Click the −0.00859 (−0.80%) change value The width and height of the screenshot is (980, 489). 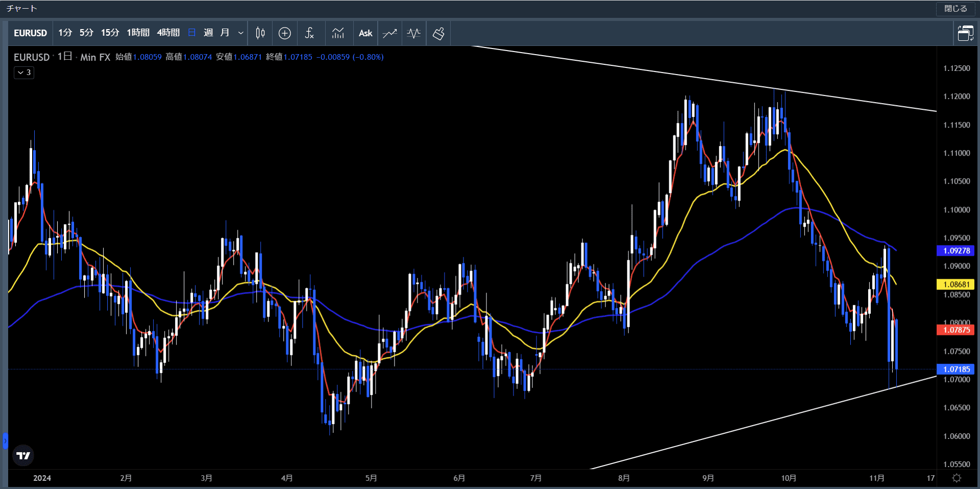(x=350, y=57)
